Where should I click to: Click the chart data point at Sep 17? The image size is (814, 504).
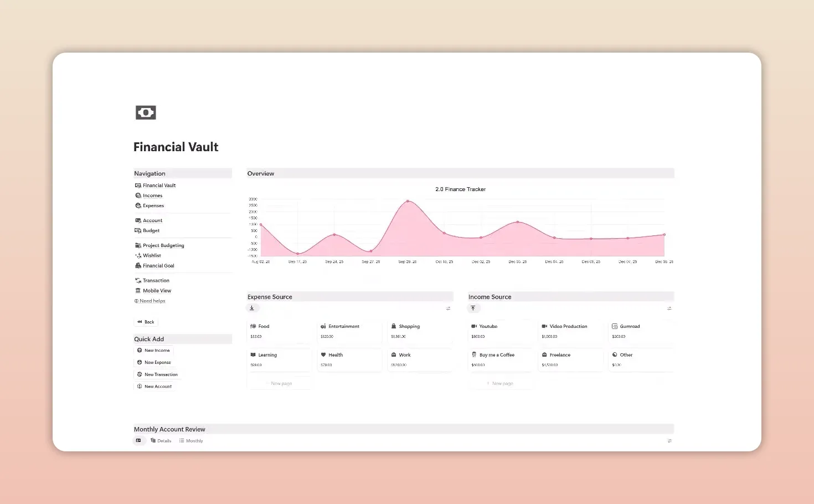click(x=297, y=254)
